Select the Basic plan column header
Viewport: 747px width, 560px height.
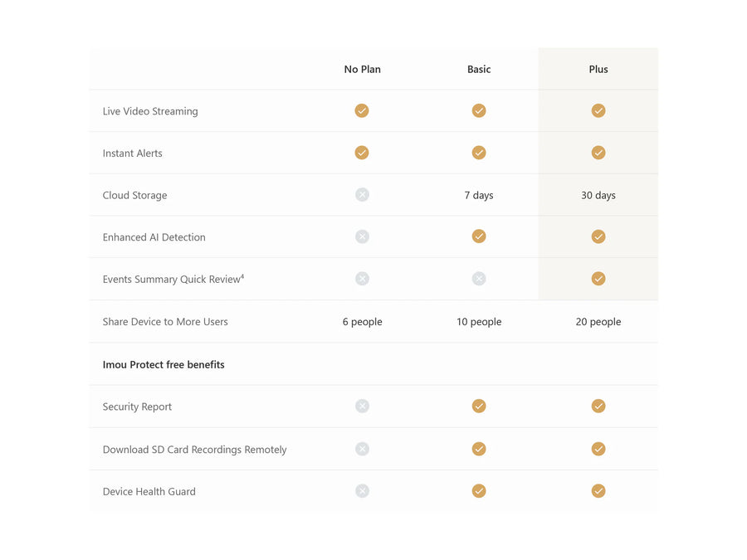click(479, 70)
